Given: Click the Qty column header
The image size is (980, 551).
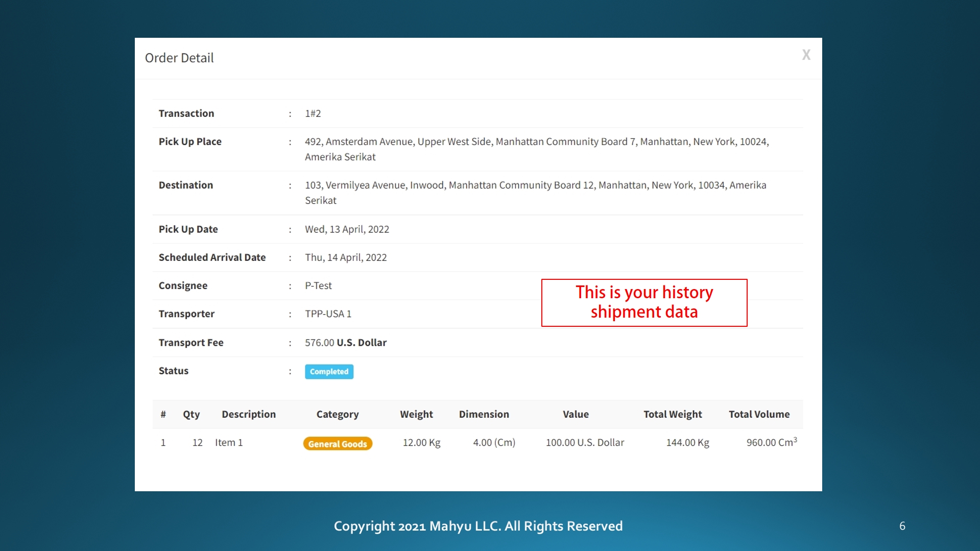Looking at the screenshot, I should [191, 414].
